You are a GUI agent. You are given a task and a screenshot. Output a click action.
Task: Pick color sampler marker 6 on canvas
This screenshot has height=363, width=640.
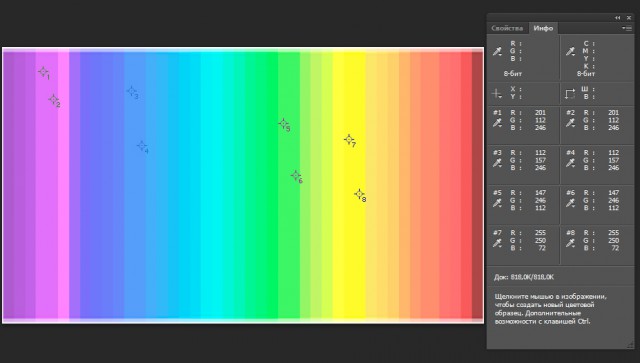[x=296, y=176]
